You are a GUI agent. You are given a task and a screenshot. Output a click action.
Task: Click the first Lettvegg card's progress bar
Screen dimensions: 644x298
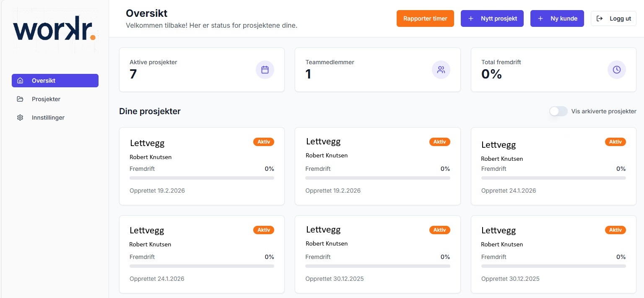[202, 178]
